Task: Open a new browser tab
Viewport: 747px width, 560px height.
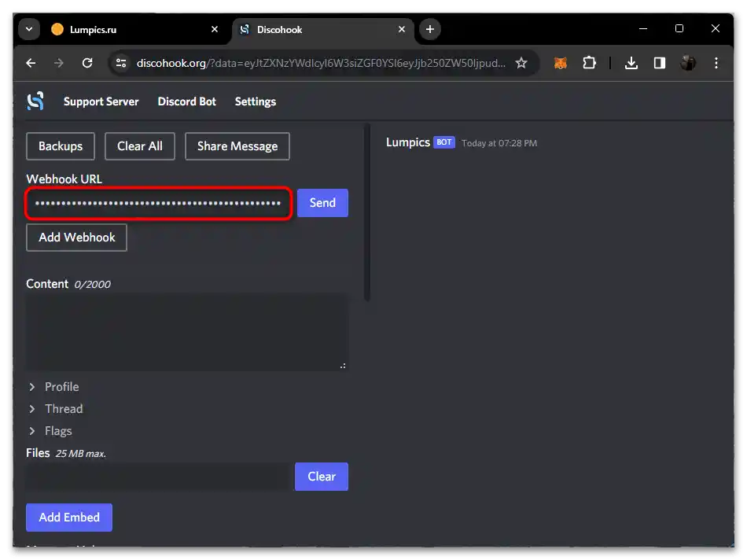Action: click(429, 29)
